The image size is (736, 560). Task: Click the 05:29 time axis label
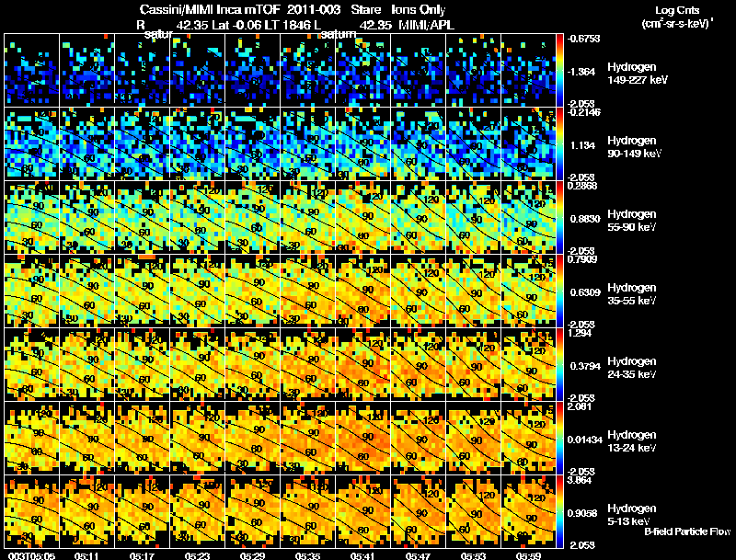point(252,556)
